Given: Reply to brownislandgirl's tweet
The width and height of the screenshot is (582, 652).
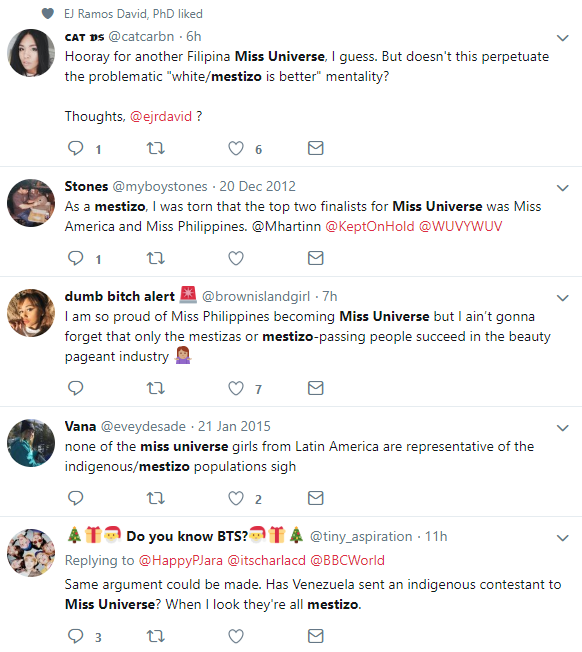Looking at the screenshot, I should pyautogui.click(x=76, y=388).
